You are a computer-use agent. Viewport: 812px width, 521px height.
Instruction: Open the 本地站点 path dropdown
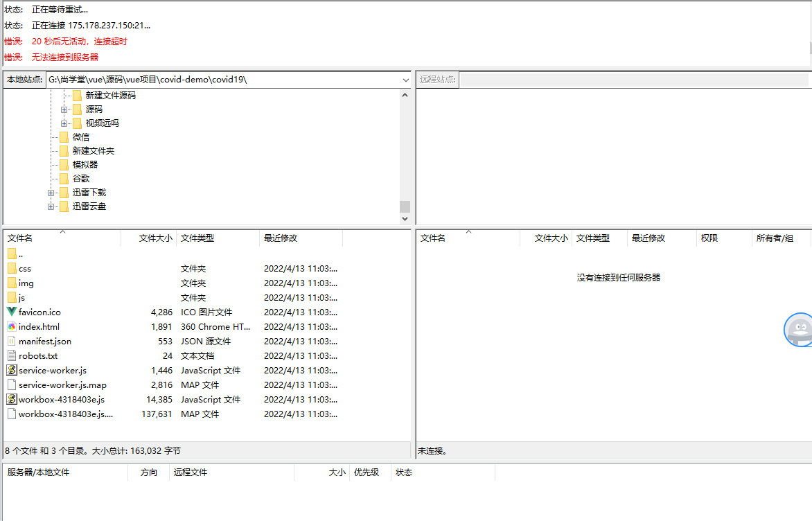click(x=405, y=80)
